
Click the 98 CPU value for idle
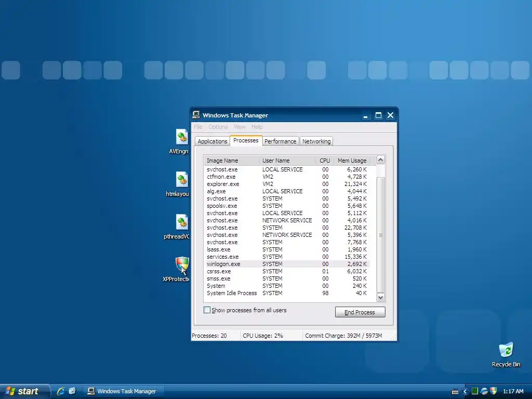tap(325, 293)
